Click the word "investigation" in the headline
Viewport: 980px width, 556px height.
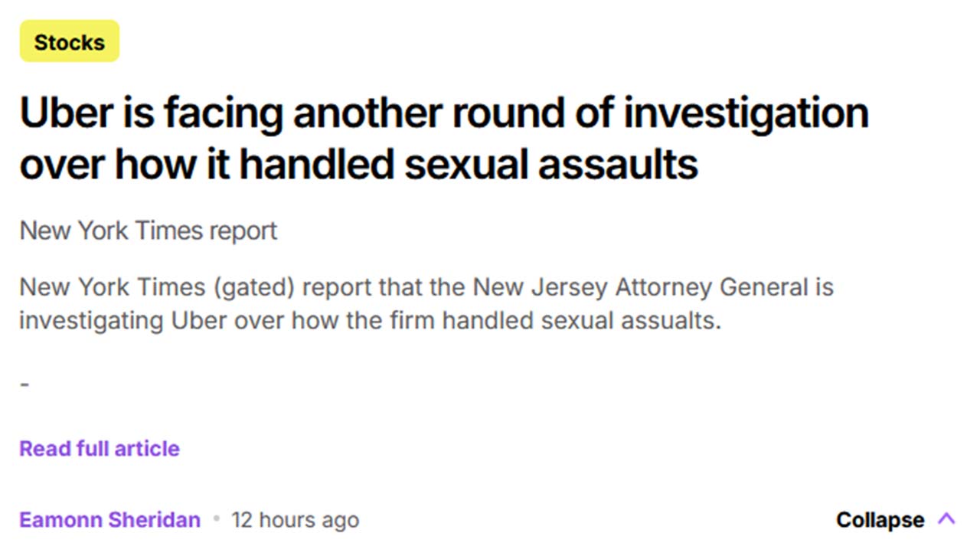[746, 113]
